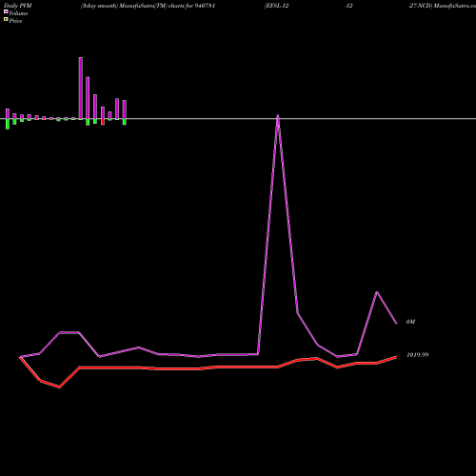Select the Volume legend label
Screen dimensions: 476x476
point(18,13)
